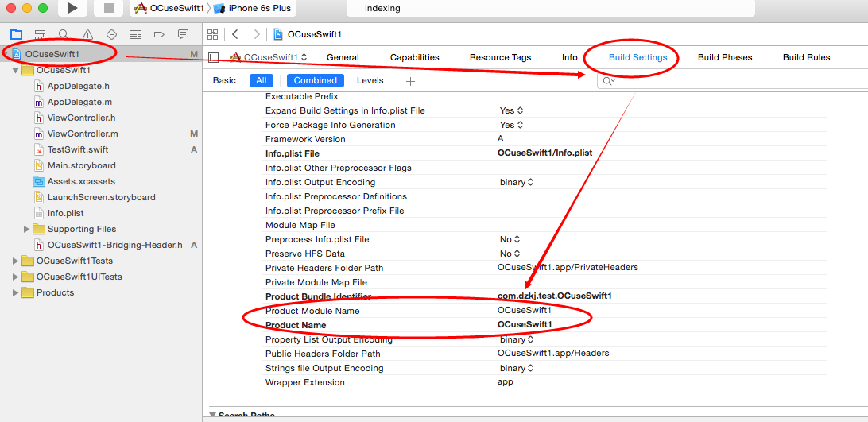Open the OCuseSwift1 target selector popup

pos(269,57)
